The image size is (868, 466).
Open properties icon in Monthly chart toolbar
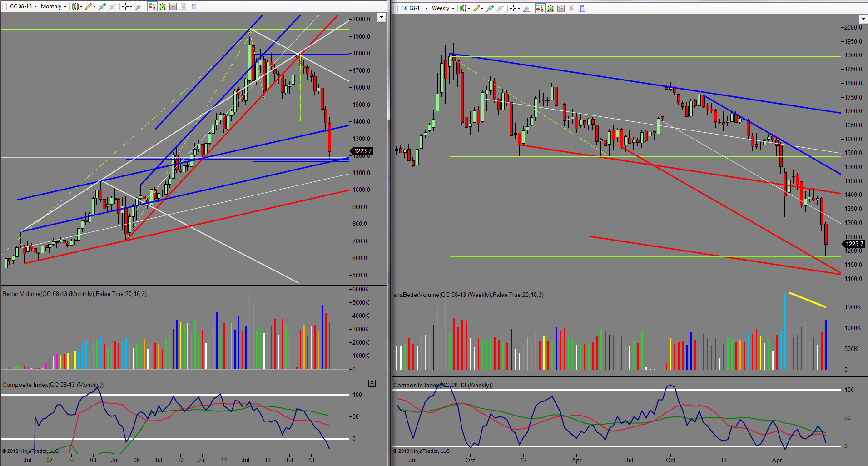point(194,6)
